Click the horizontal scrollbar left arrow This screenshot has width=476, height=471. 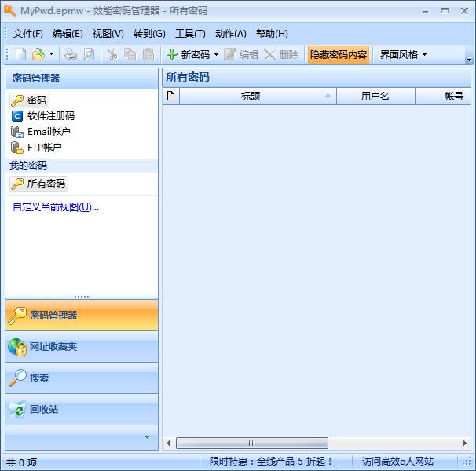(x=169, y=443)
